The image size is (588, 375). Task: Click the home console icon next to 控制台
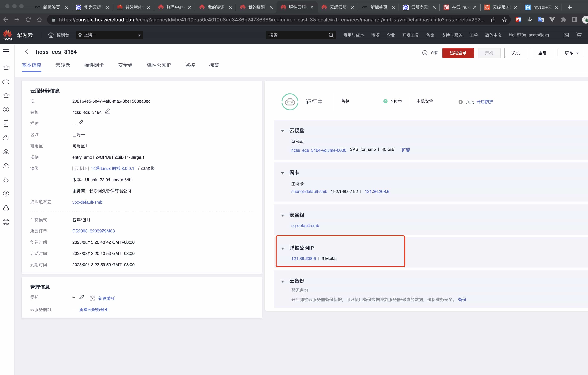(51, 35)
